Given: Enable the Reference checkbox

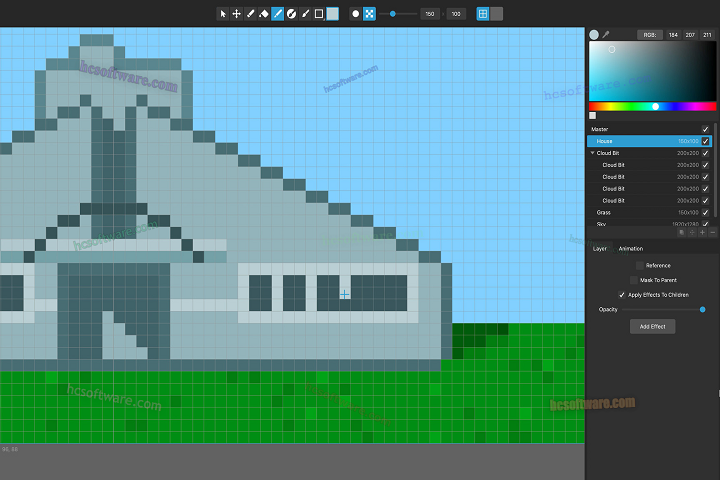Looking at the screenshot, I should pyautogui.click(x=640, y=265).
